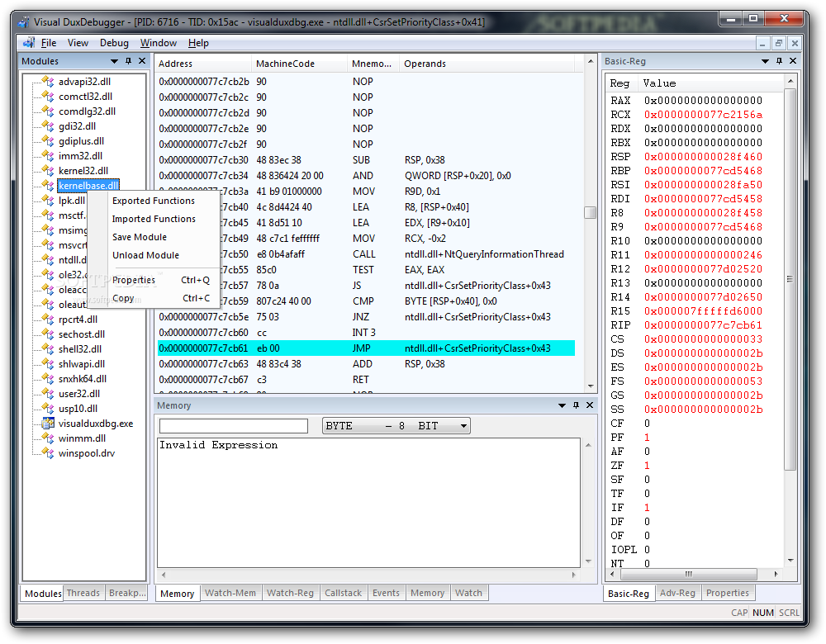Select the RIP register value
This screenshot has height=644, width=826.
[x=703, y=325]
